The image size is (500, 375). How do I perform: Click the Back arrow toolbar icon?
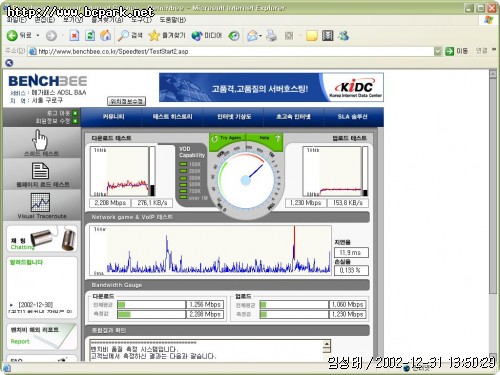click(x=12, y=35)
